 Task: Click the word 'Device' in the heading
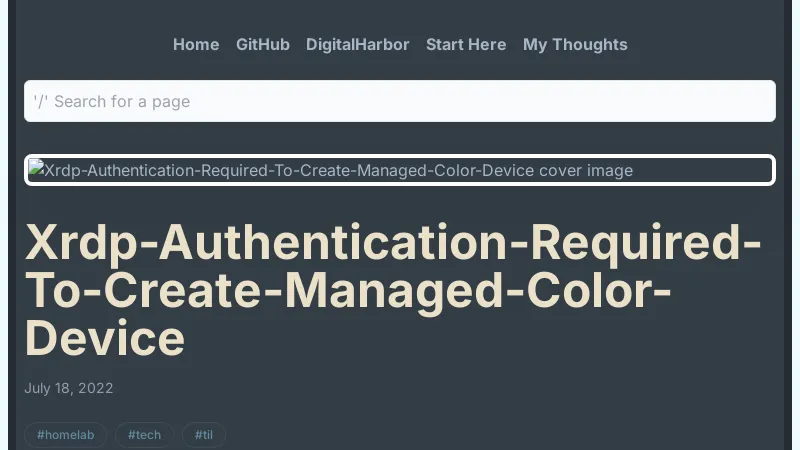click(x=105, y=338)
